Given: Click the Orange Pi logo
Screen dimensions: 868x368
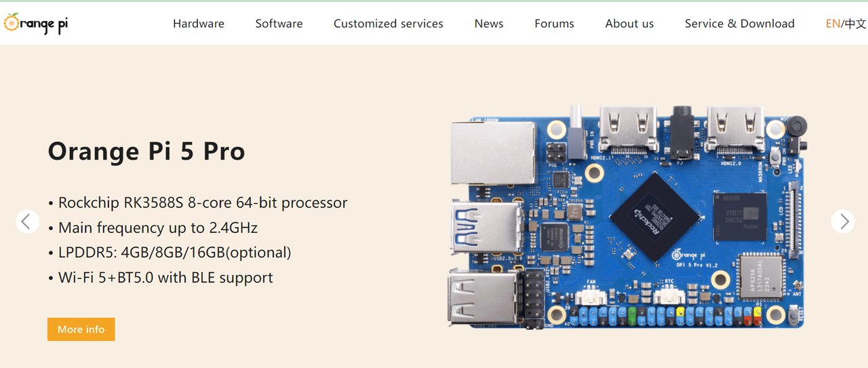Looking at the screenshot, I should [36, 24].
